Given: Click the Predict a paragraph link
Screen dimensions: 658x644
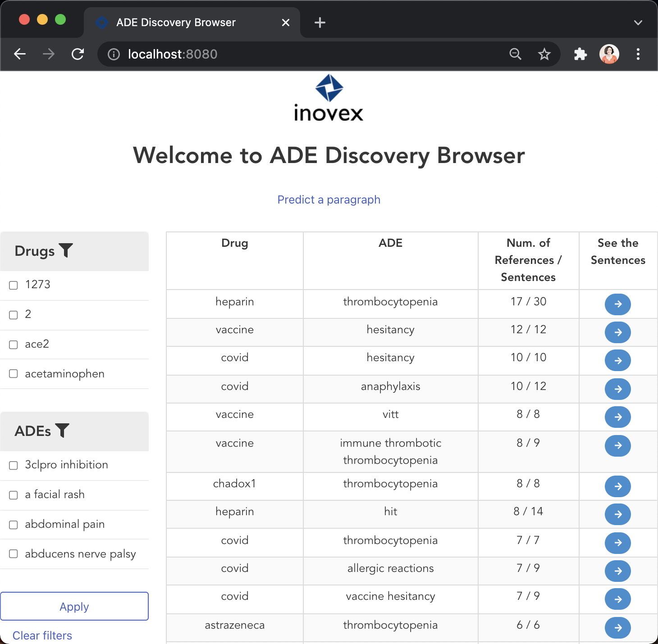Looking at the screenshot, I should 329,200.
